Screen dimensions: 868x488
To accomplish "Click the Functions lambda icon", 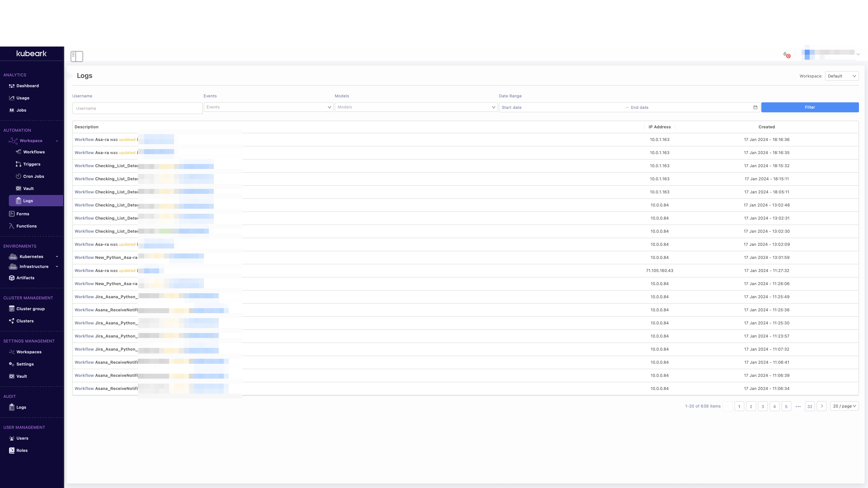I will pyautogui.click(x=12, y=226).
